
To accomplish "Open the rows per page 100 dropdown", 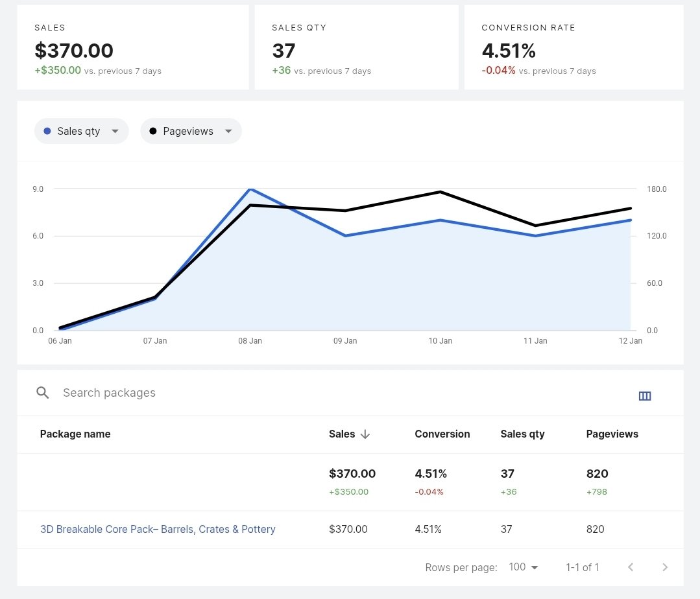I will 523,567.
